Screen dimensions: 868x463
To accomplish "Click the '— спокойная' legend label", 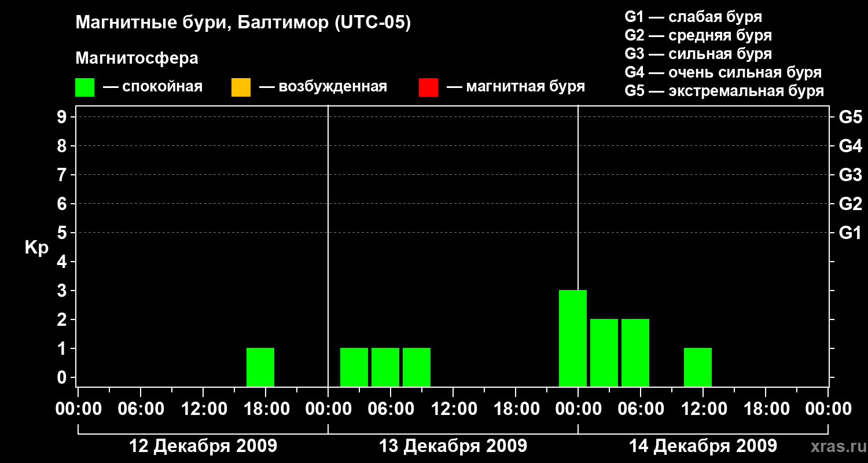I will 153,87.
